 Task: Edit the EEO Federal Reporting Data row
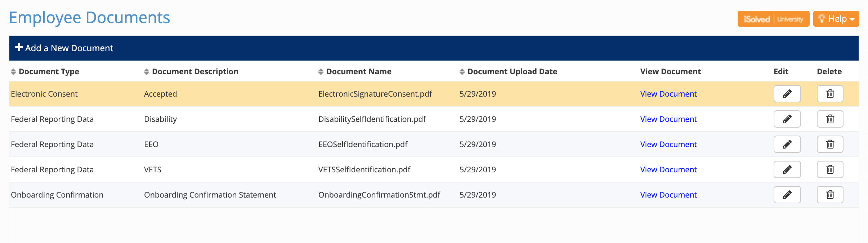tap(787, 144)
